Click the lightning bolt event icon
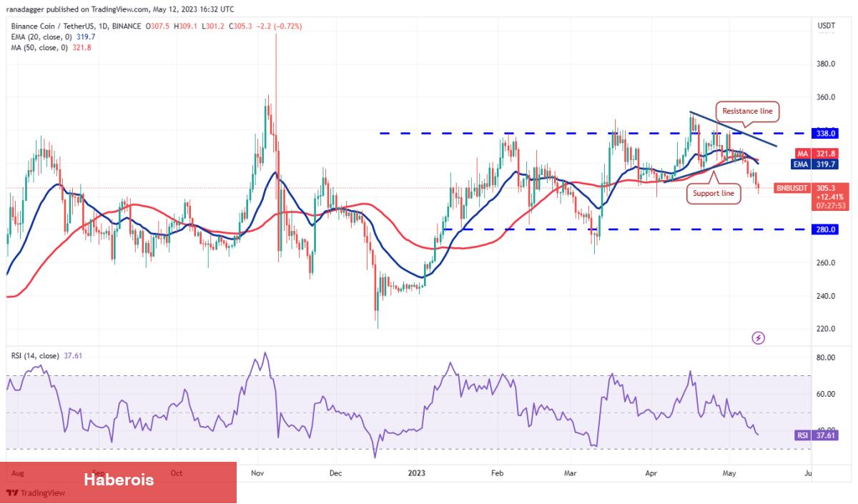 tap(759, 337)
